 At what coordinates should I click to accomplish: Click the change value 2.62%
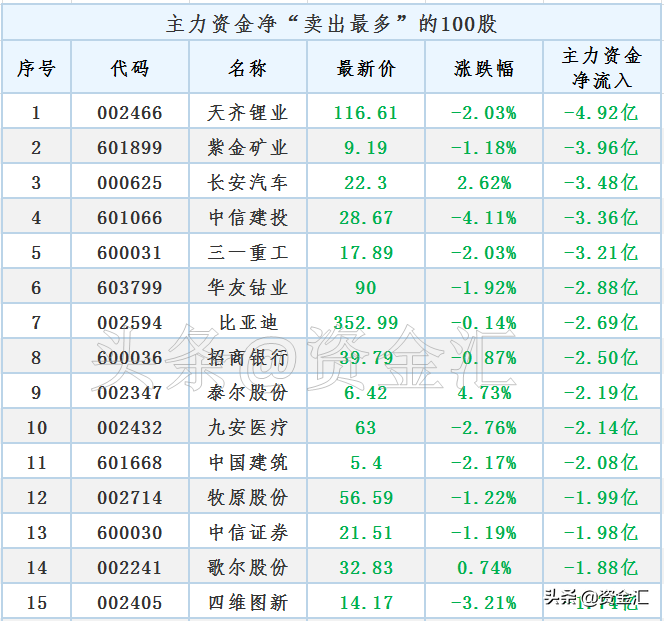(484, 183)
